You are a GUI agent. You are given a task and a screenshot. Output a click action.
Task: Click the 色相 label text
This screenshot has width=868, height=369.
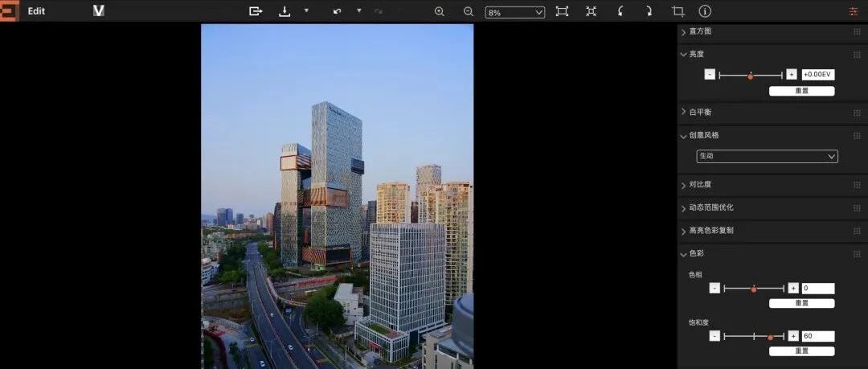[695, 274]
